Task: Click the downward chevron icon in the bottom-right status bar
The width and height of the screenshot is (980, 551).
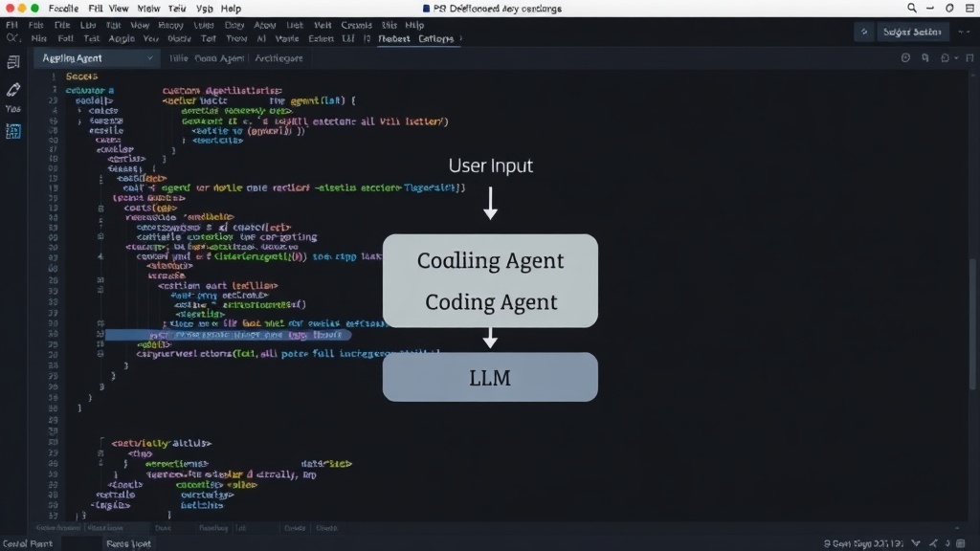Action: click(916, 543)
